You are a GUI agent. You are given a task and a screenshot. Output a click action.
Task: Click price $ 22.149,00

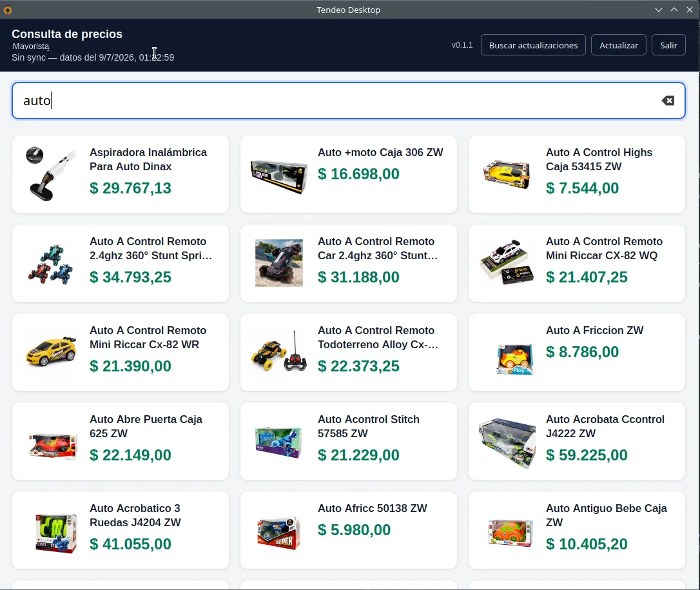130,455
